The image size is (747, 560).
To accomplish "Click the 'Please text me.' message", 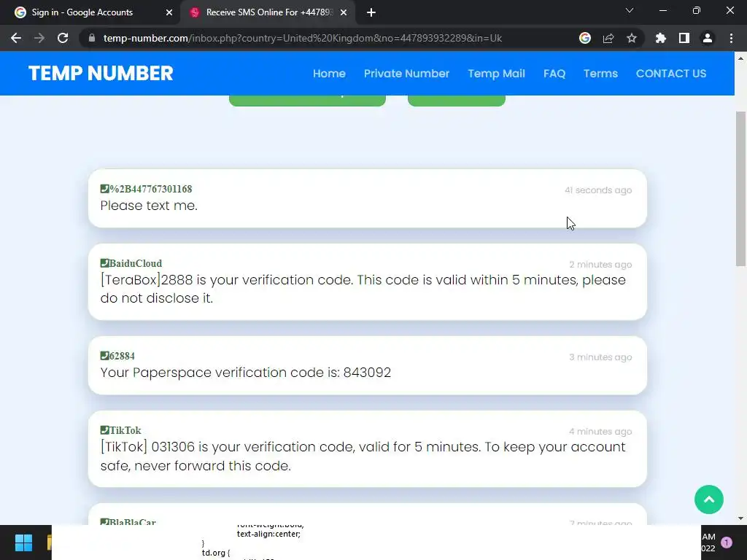I will pyautogui.click(x=149, y=206).
